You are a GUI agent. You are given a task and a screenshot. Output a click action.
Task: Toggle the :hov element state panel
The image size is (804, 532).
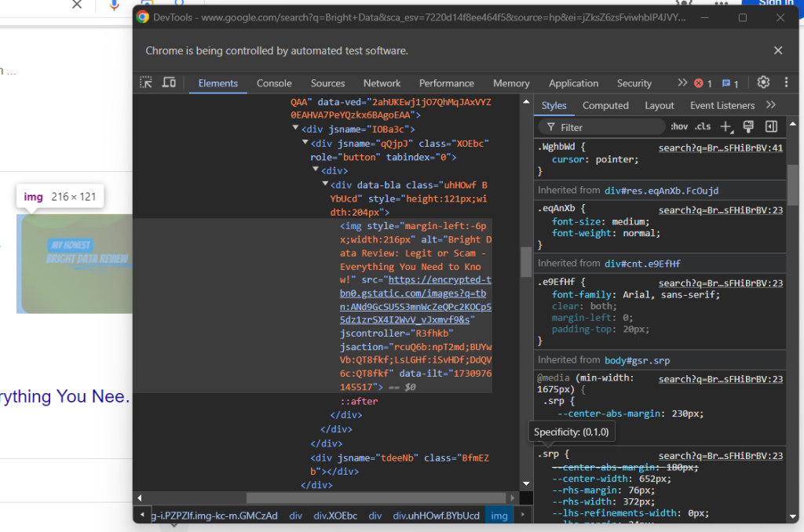point(679,127)
